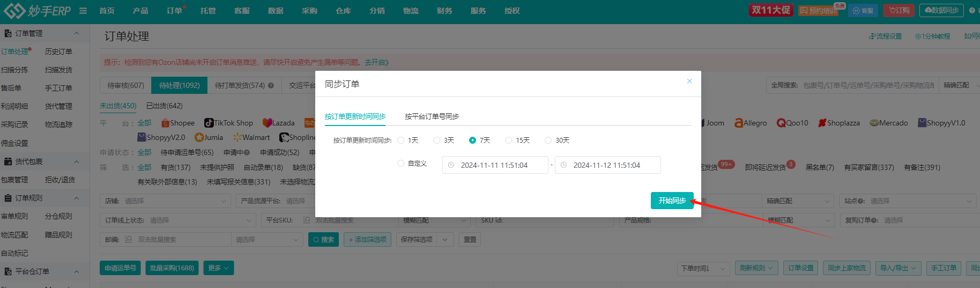This screenshot has width=980, height=288.
Task: Click the 订单规则 sidebar section icon
Action: point(8,198)
